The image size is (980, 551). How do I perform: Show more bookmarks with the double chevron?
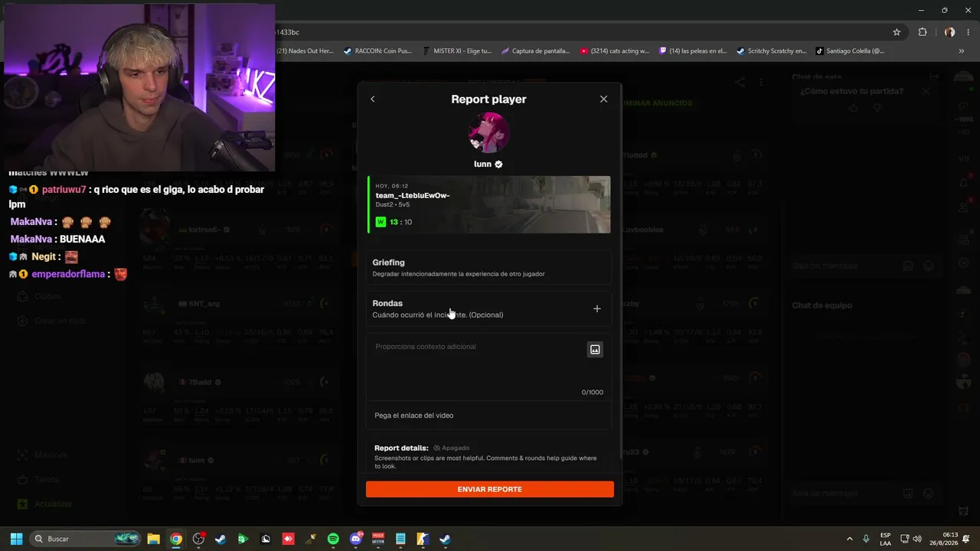click(962, 51)
